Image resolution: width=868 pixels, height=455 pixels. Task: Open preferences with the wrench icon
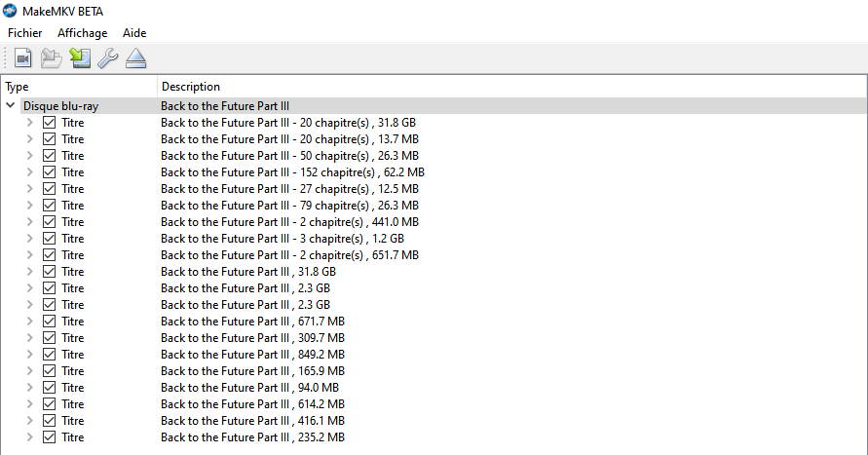pos(107,59)
